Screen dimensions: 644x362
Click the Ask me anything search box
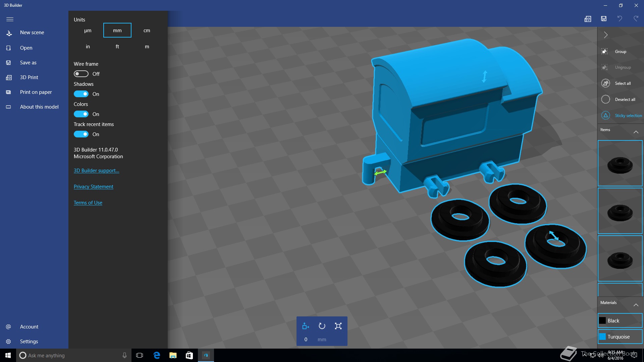point(74,355)
